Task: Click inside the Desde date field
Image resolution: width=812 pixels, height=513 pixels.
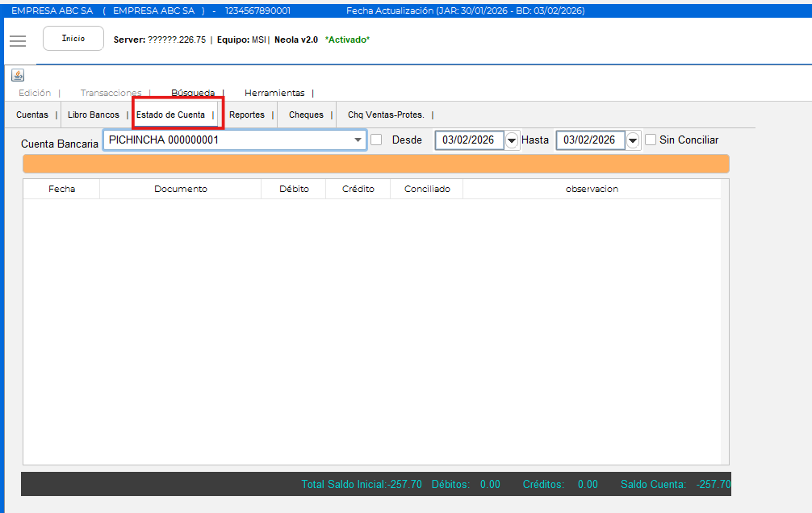Action: (468, 140)
